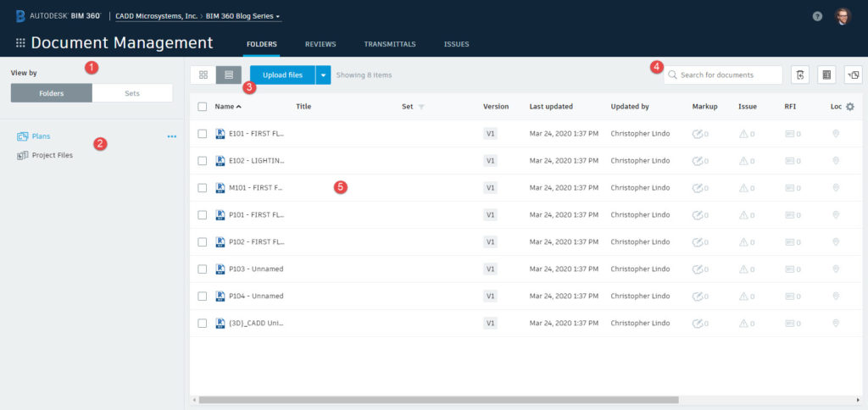Click location pin for P103 row
The height and width of the screenshot is (410, 868).
[836, 269]
